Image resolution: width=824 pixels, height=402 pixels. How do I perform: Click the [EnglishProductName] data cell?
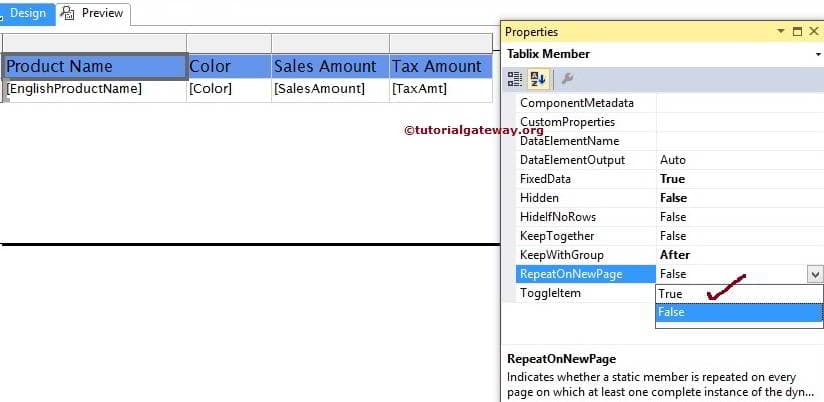click(95, 90)
